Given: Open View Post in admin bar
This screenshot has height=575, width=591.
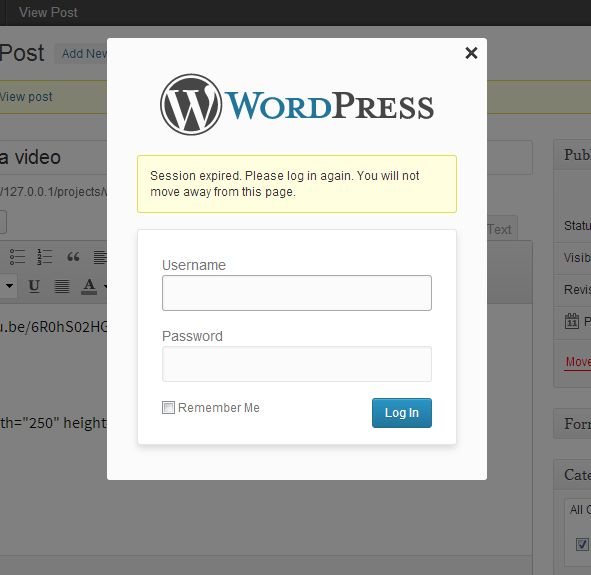Looking at the screenshot, I should pyautogui.click(x=48, y=12).
